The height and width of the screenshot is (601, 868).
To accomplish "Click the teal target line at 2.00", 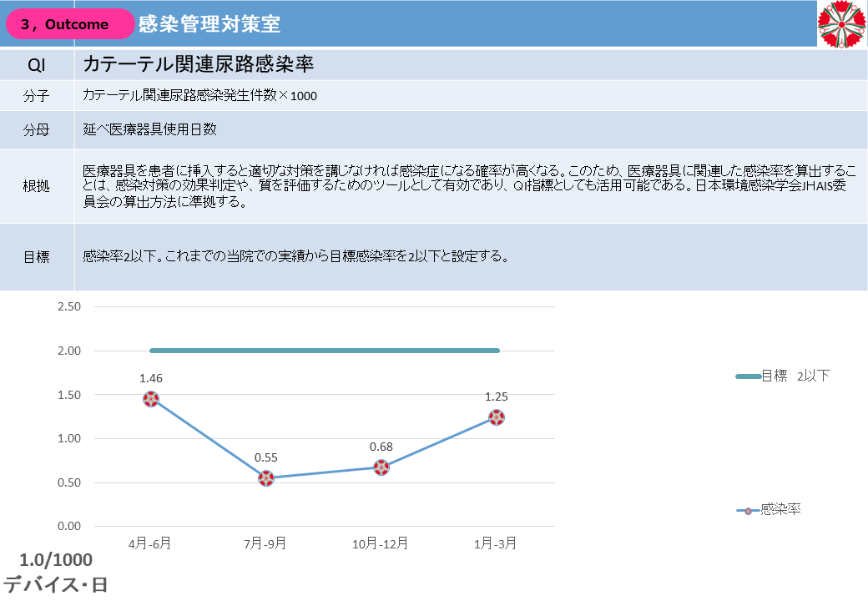I will (325, 351).
